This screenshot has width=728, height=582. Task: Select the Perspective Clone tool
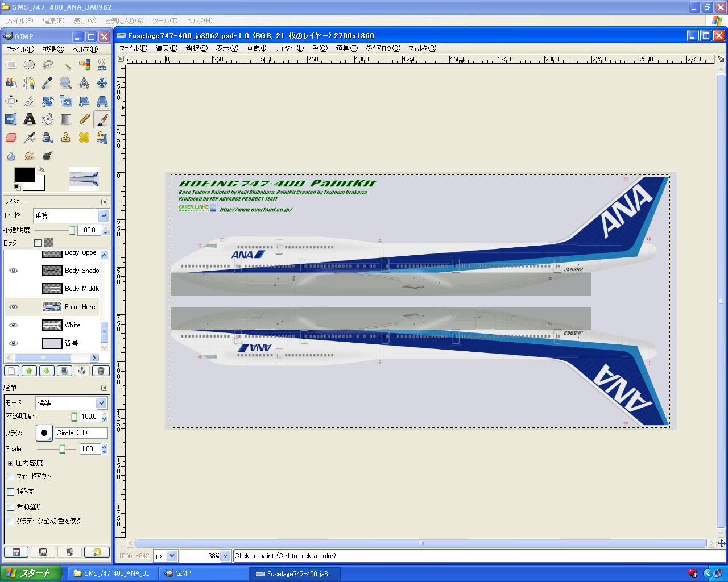(x=102, y=138)
